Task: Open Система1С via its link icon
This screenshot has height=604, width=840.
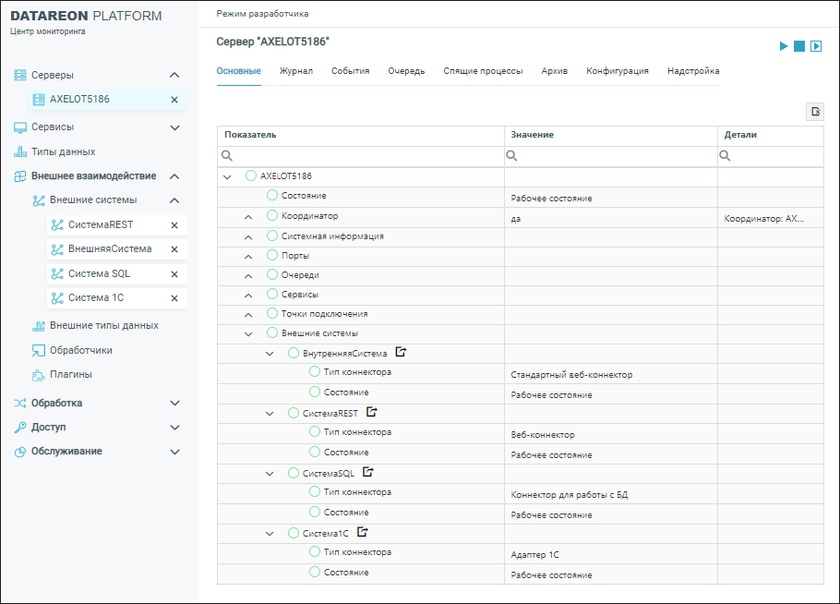Action: pos(363,532)
